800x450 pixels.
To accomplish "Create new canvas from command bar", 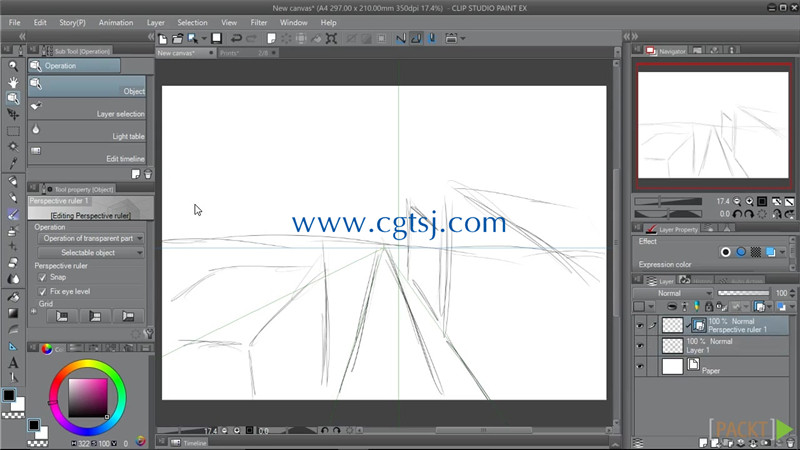I will (163, 38).
